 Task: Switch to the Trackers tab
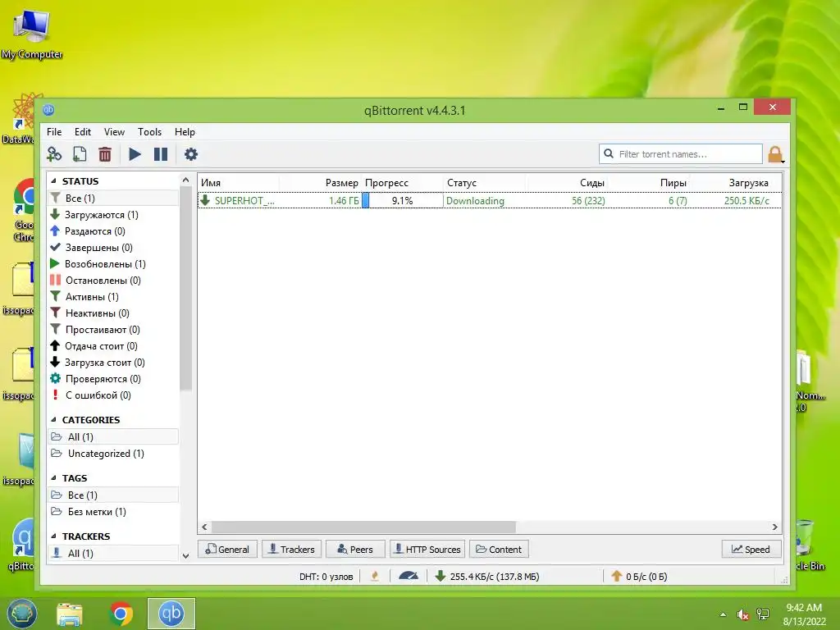[x=291, y=549]
